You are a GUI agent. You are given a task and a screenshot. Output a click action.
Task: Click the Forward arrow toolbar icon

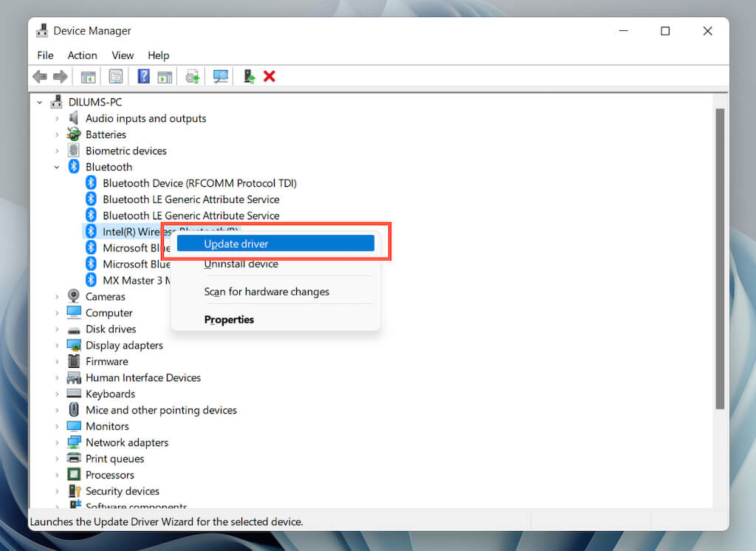(x=61, y=76)
